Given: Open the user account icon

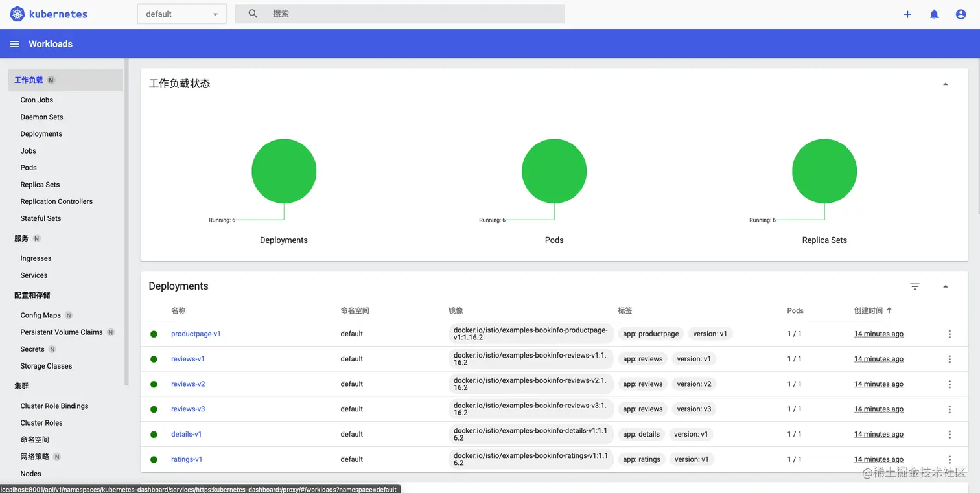Looking at the screenshot, I should (x=961, y=14).
